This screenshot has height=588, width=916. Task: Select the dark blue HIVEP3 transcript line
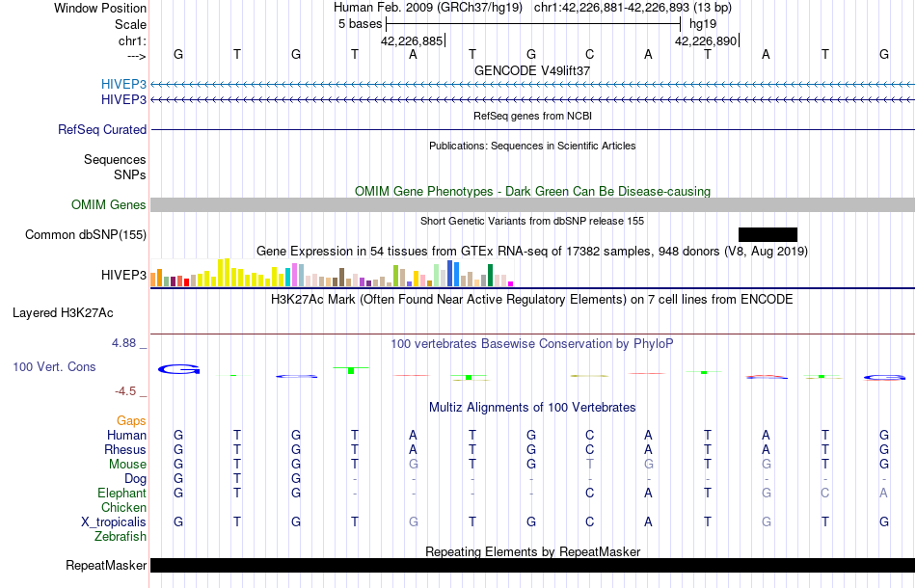(x=533, y=100)
